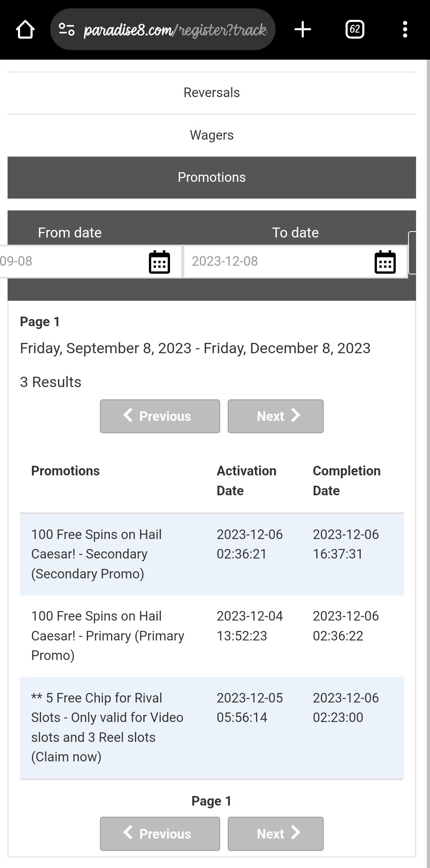430x868 pixels.
Task: Open the To date calendar picker
Action: [x=385, y=262]
